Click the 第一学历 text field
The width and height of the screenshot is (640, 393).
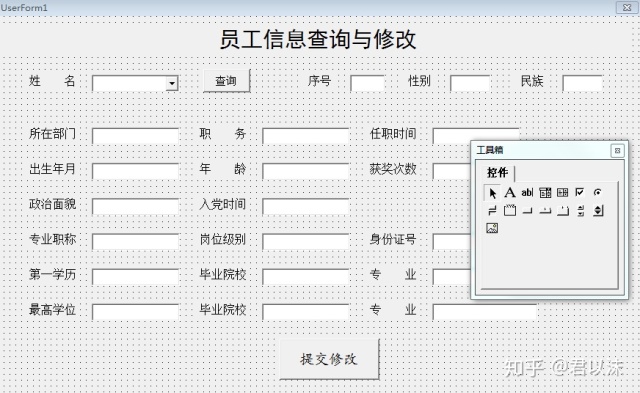[x=135, y=277]
